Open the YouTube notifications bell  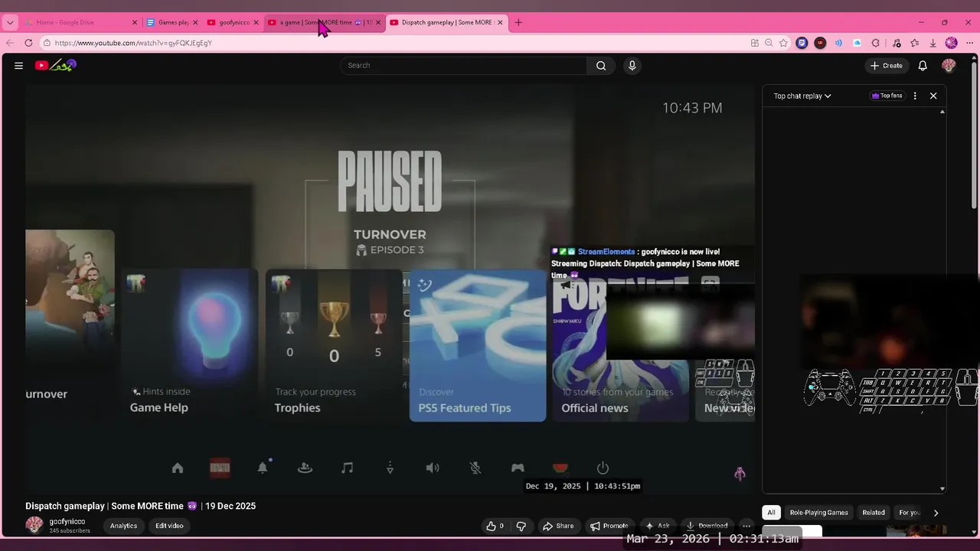923,66
